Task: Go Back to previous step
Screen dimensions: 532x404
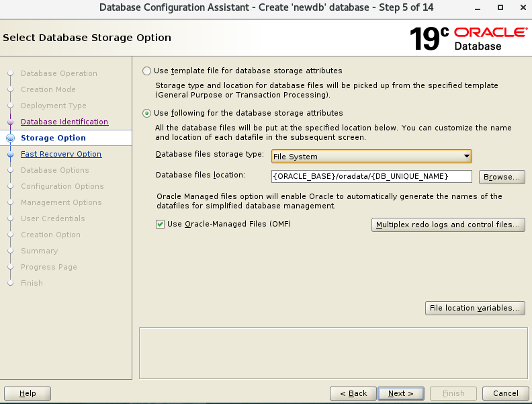Action: [x=353, y=393]
